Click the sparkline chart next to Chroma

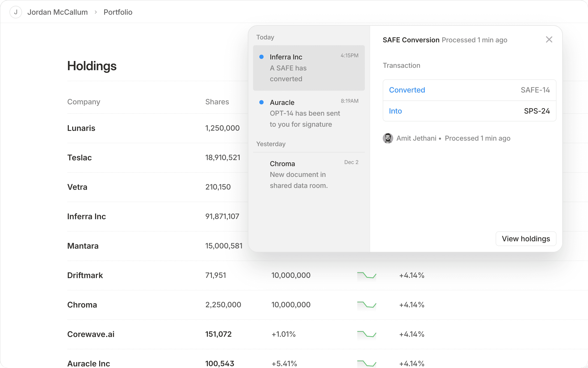[366, 305]
